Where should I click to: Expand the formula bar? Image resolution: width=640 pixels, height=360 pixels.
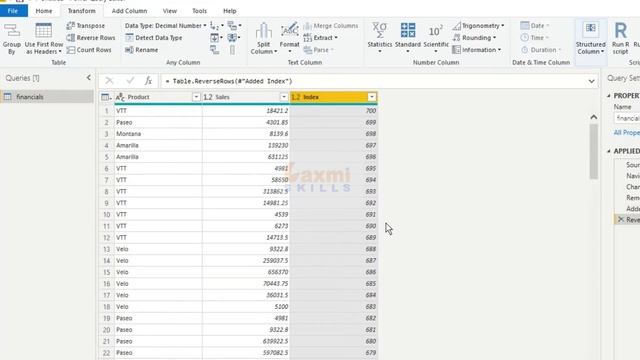click(591, 81)
